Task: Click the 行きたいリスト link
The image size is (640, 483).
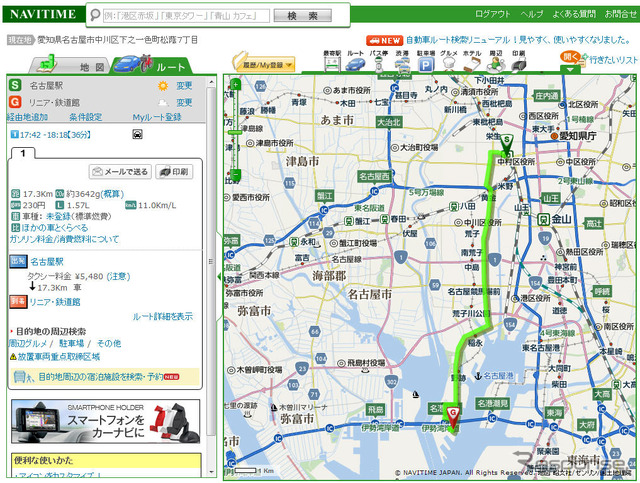Action: (x=613, y=60)
